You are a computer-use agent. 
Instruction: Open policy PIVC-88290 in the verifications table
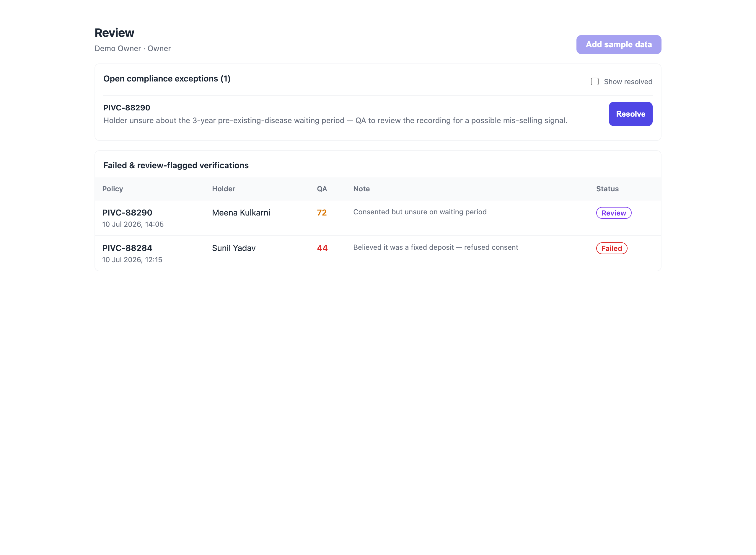point(127,213)
